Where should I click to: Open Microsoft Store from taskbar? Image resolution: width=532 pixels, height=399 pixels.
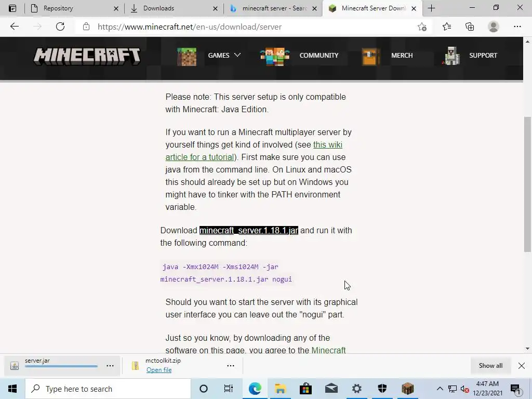click(x=305, y=389)
